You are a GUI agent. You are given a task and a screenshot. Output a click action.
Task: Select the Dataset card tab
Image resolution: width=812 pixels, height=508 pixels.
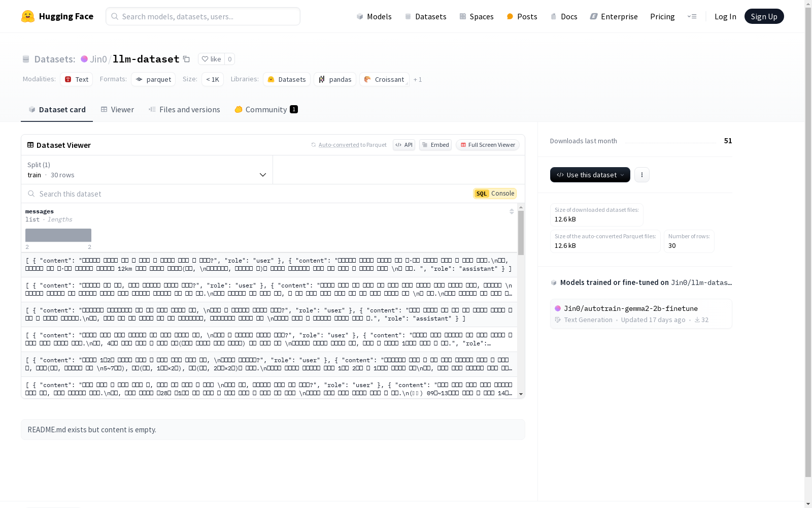(x=57, y=110)
